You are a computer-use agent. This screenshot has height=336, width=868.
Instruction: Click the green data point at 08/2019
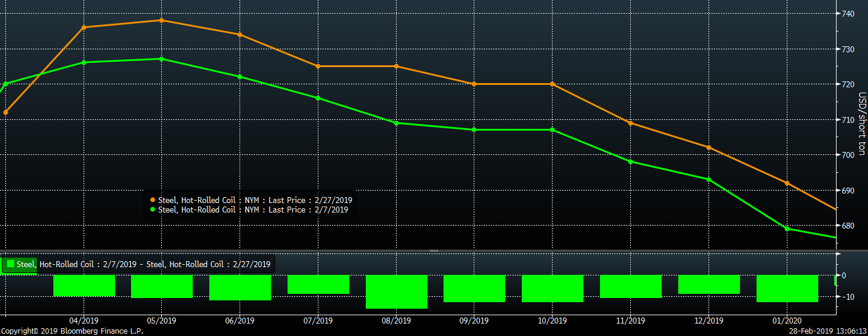(396, 123)
